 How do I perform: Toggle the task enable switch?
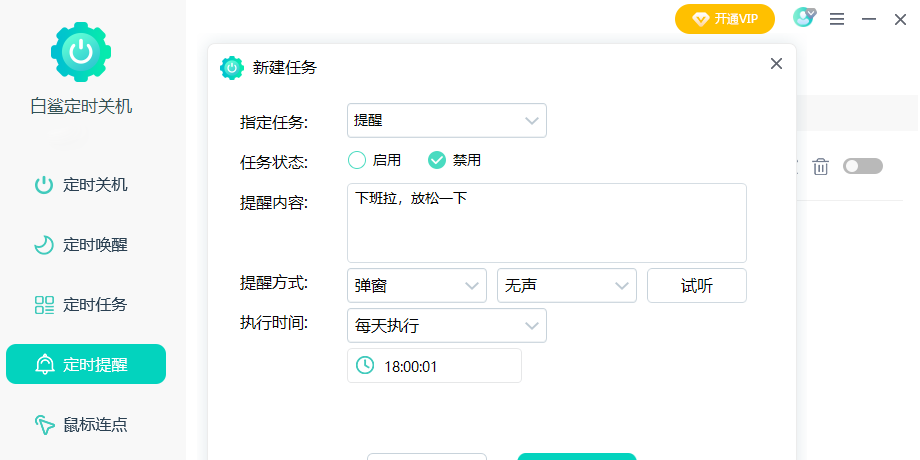pos(863,167)
